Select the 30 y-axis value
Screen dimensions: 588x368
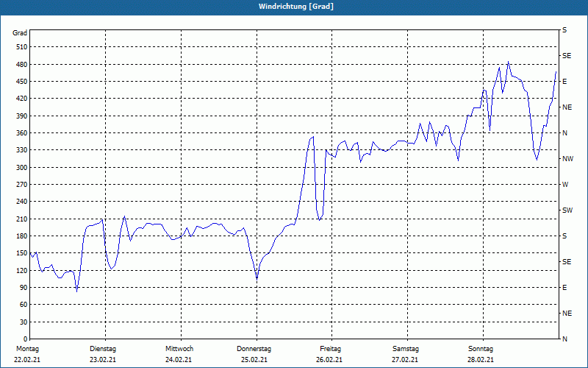tap(24, 322)
